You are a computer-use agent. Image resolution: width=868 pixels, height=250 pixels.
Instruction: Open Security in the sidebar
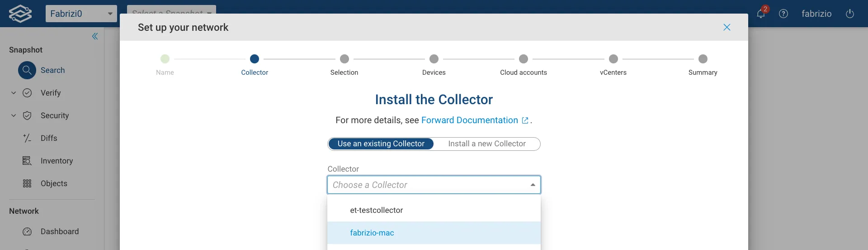[55, 115]
